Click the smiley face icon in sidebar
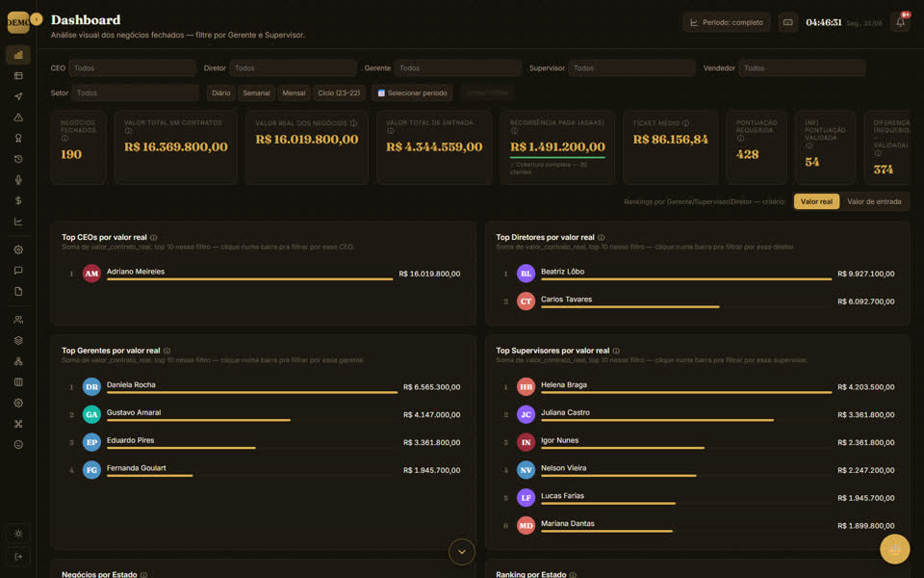 pyautogui.click(x=18, y=445)
